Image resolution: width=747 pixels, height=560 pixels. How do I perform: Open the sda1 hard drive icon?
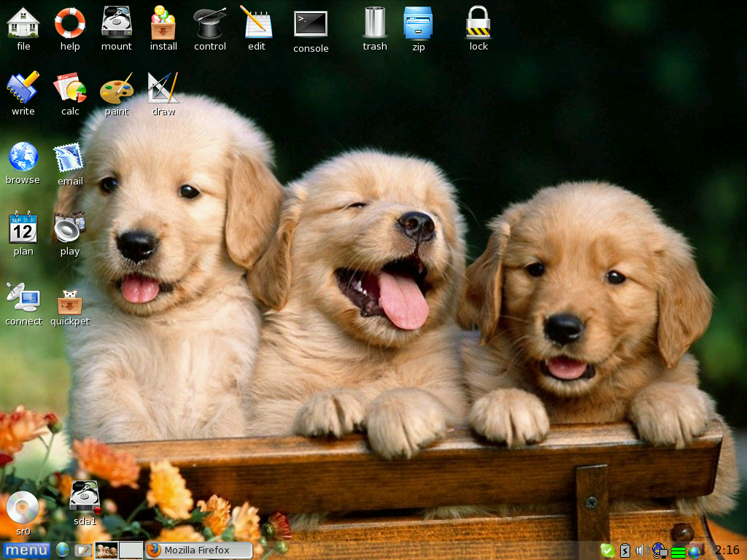[x=85, y=497]
